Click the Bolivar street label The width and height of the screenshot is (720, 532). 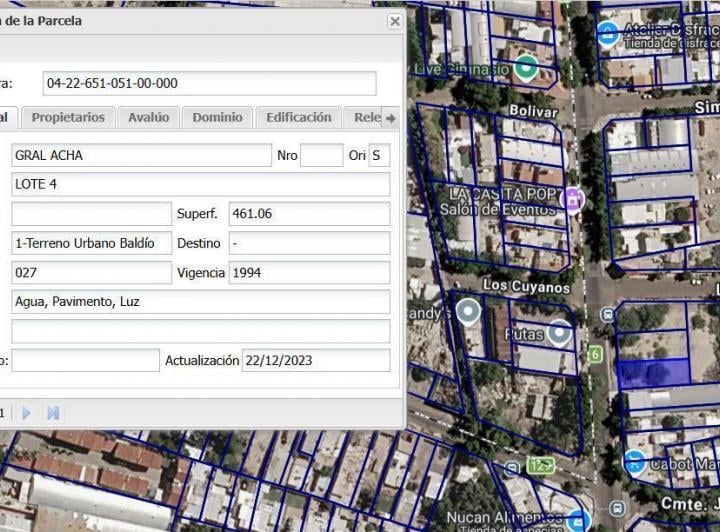(x=533, y=111)
